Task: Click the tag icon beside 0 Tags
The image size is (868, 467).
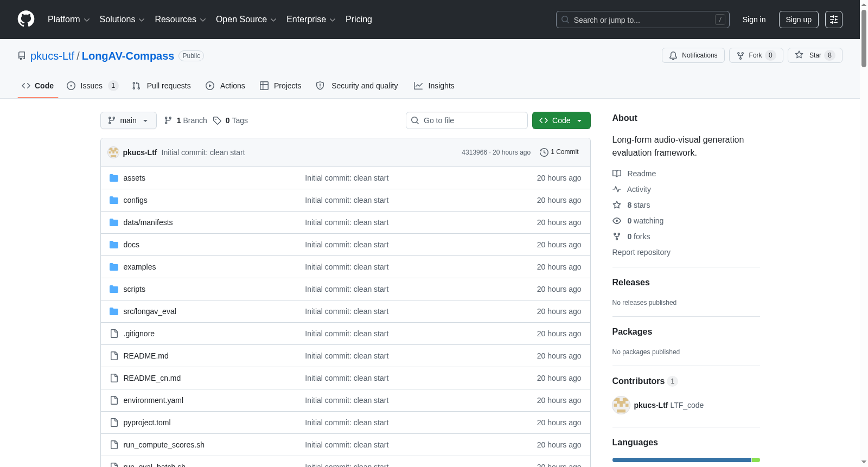Action: pyautogui.click(x=217, y=120)
